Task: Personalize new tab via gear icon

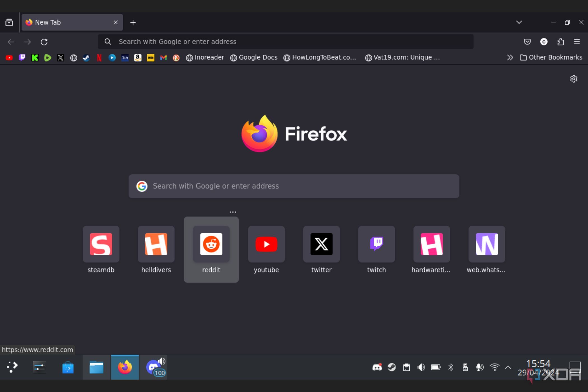Action: [574, 79]
